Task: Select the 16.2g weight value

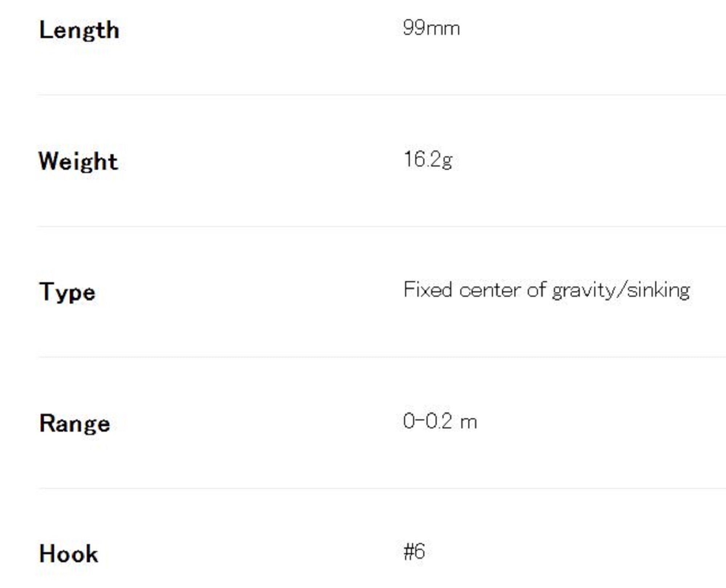Action: [x=428, y=160]
